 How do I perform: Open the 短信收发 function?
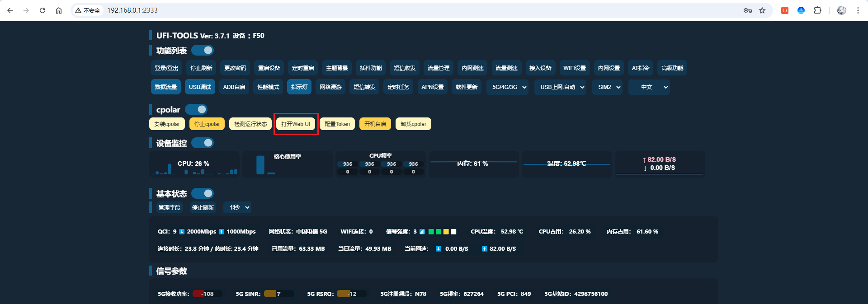pyautogui.click(x=405, y=68)
